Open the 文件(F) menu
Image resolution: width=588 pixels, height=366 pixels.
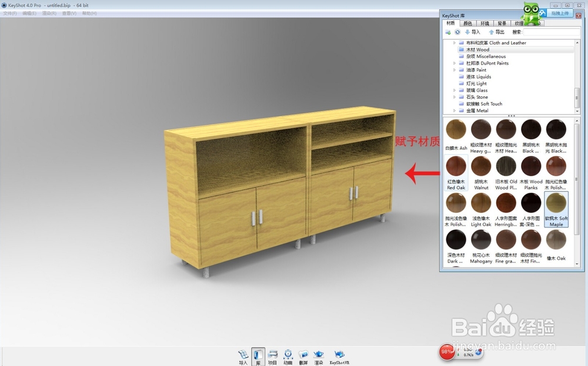click(10, 13)
